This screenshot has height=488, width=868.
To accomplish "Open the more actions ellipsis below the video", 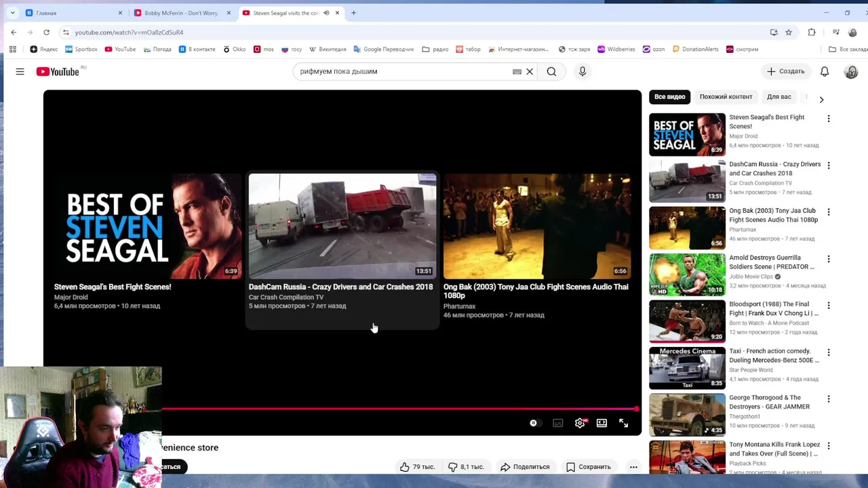I will [x=633, y=466].
